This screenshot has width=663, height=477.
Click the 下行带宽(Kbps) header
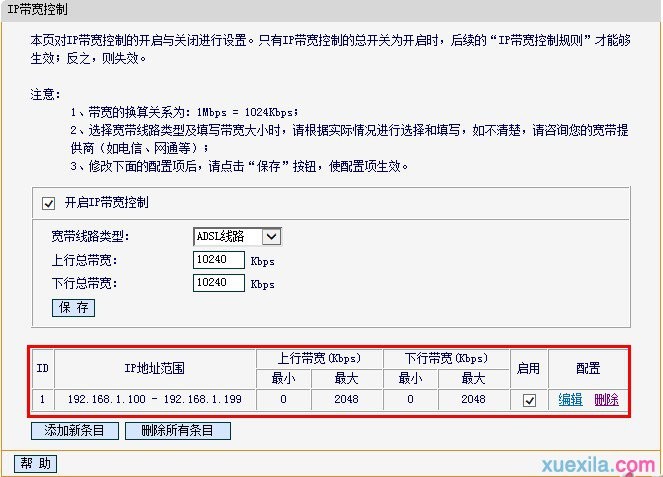pyautogui.click(x=446, y=359)
